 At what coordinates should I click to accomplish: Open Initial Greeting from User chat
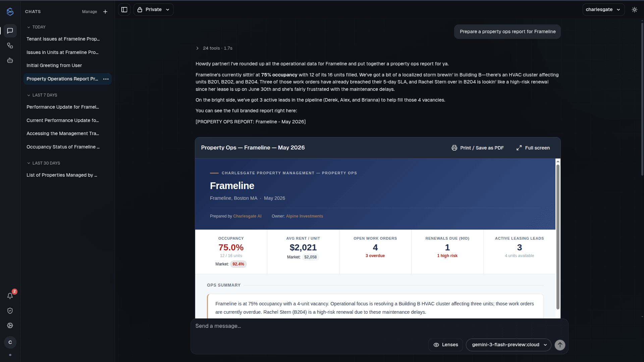coord(67,65)
